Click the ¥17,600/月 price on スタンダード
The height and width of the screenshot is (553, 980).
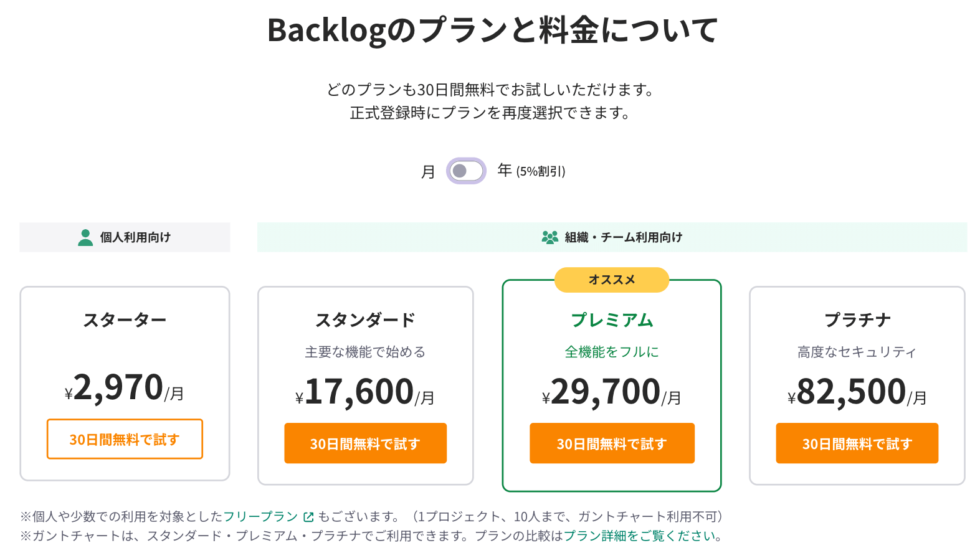click(x=365, y=392)
